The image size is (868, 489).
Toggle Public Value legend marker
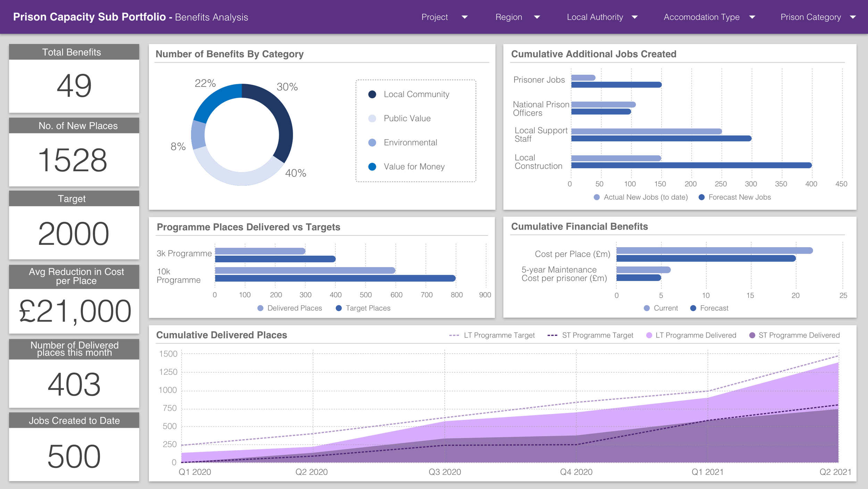pyautogui.click(x=372, y=118)
